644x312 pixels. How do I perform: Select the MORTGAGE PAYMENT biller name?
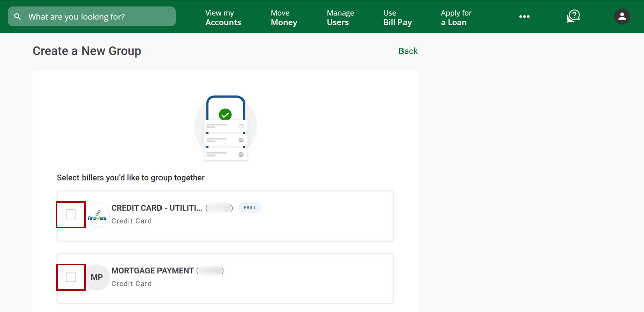152,271
